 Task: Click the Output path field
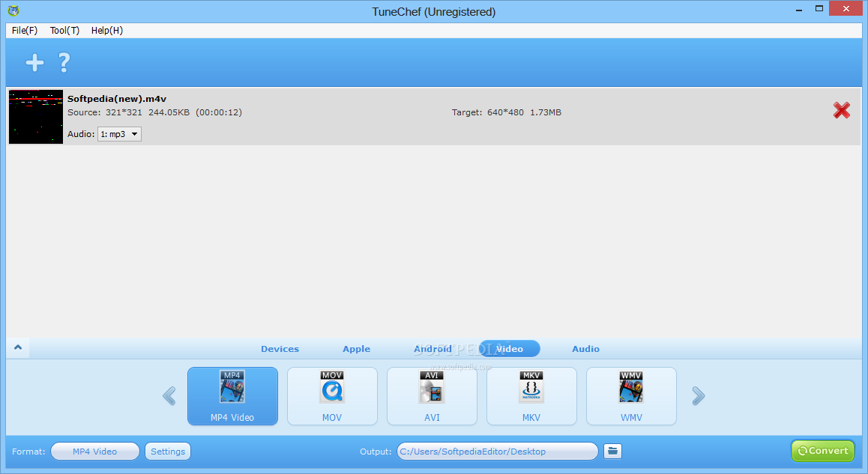point(497,452)
